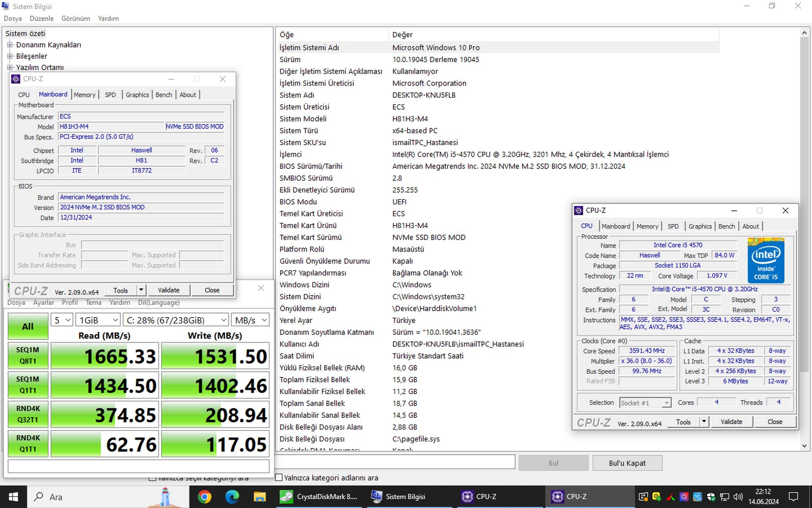812x508 pixels.
Task: Click the Validate button in Mainboard CPU-Z
Action: 168,290
